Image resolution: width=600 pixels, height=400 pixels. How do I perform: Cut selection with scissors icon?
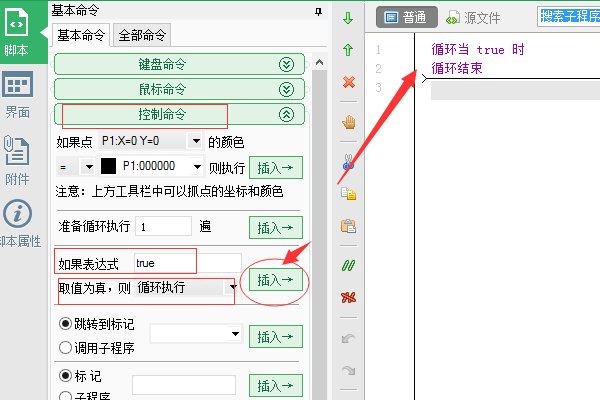(348, 162)
